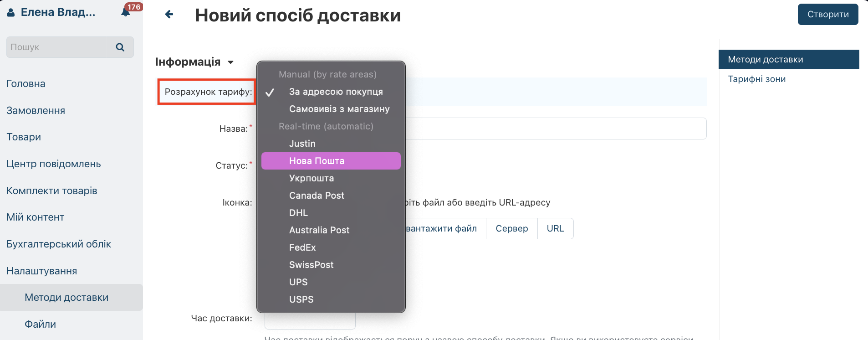
Task: Click the URL upload button
Action: point(555,229)
